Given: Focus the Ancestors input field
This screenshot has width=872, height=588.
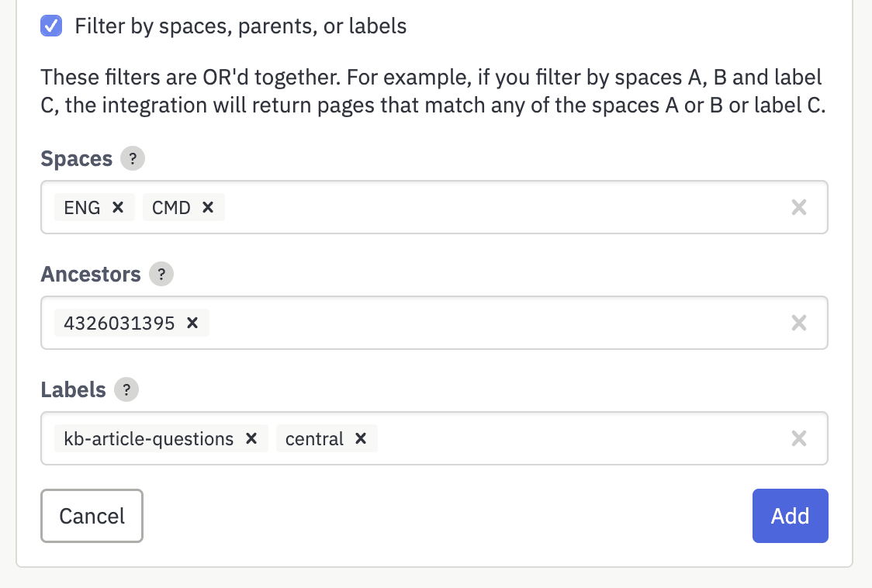Looking at the screenshot, I should (495, 323).
